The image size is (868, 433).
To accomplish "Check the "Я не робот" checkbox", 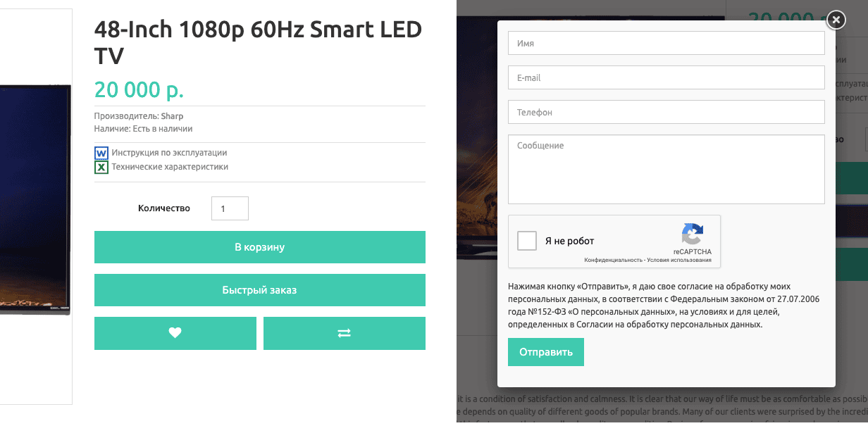I will pos(527,241).
